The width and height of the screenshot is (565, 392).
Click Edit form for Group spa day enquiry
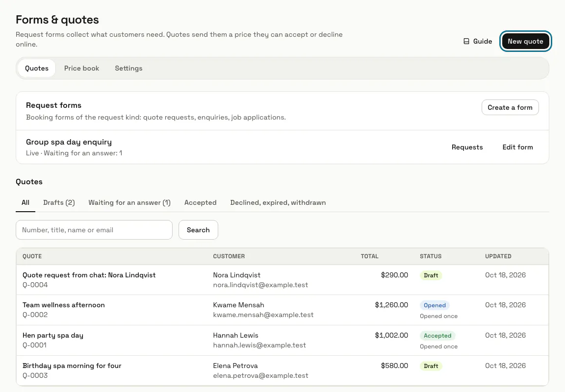[x=517, y=147]
